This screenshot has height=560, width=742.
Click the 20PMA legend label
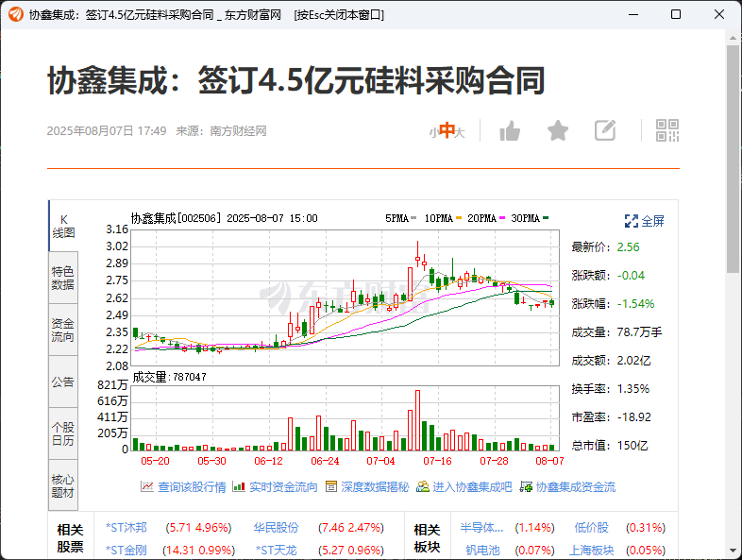tap(481, 218)
